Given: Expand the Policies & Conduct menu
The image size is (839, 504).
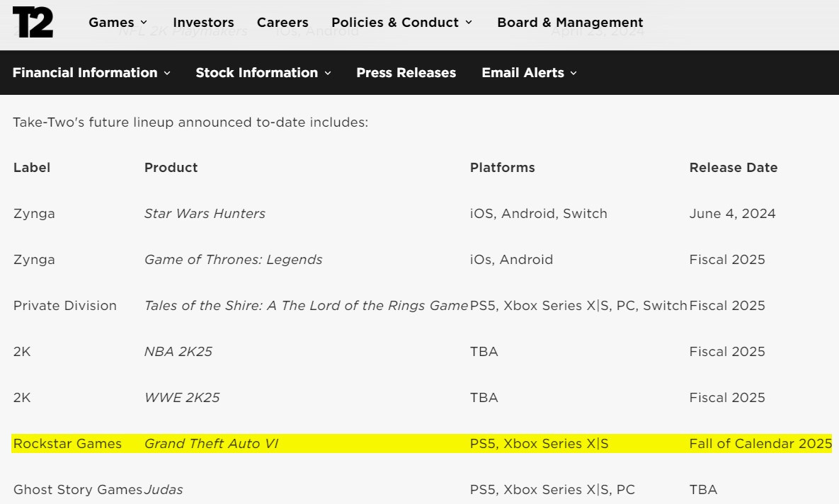Looking at the screenshot, I should click(x=401, y=23).
